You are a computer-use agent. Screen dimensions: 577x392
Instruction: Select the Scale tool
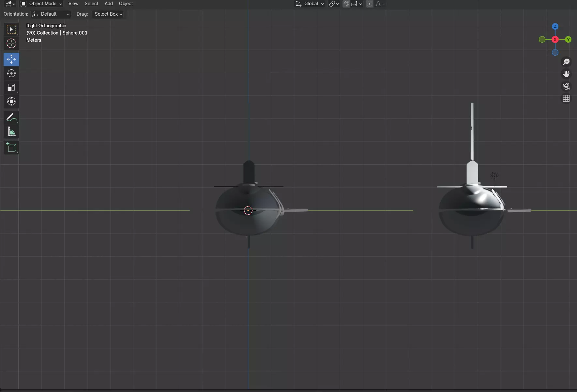pos(11,87)
